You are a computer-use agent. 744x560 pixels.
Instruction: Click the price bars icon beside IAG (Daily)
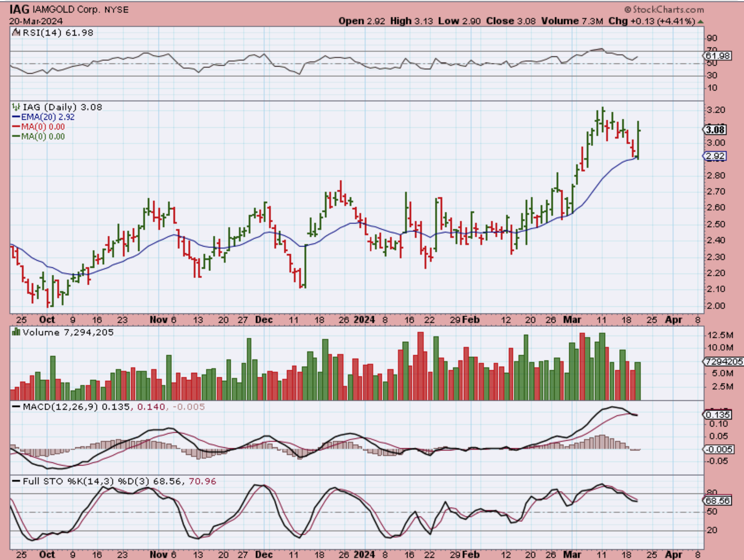[16, 107]
